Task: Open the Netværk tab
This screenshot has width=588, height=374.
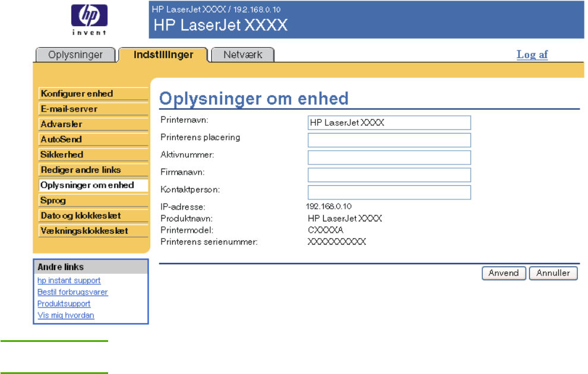Action: (243, 55)
